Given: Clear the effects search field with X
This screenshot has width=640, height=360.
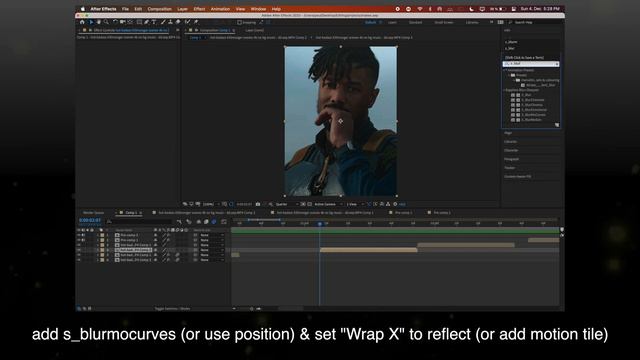Looking at the screenshot, I should [557, 64].
